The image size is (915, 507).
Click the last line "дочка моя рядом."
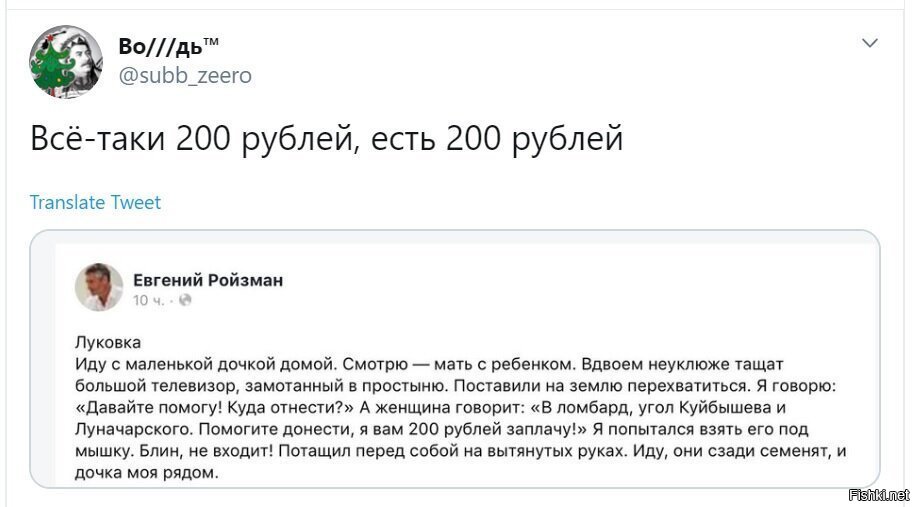[146, 472]
